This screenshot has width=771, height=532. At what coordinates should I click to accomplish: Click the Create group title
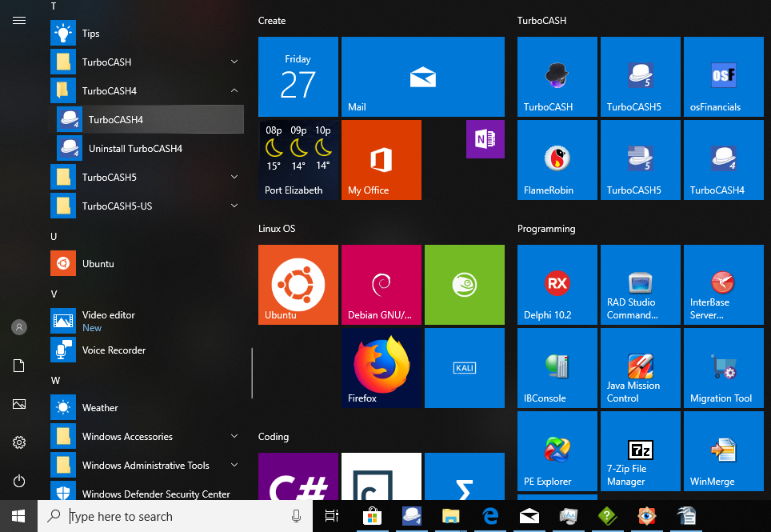272,21
